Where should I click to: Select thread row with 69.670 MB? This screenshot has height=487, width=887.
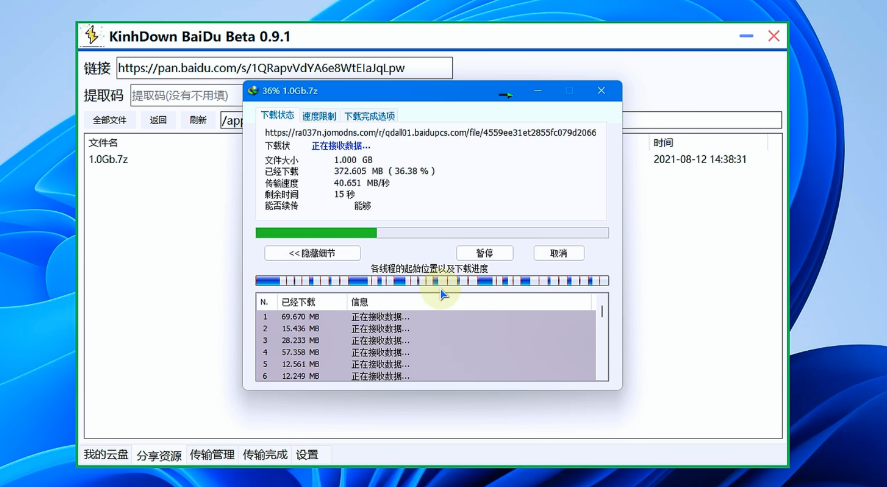point(427,317)
